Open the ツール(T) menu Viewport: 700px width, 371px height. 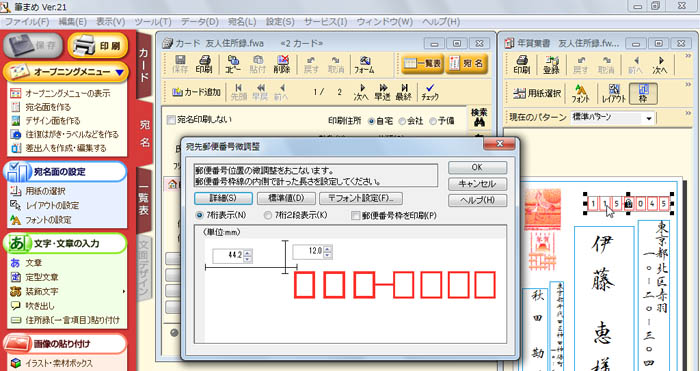(x=153, y=21)
